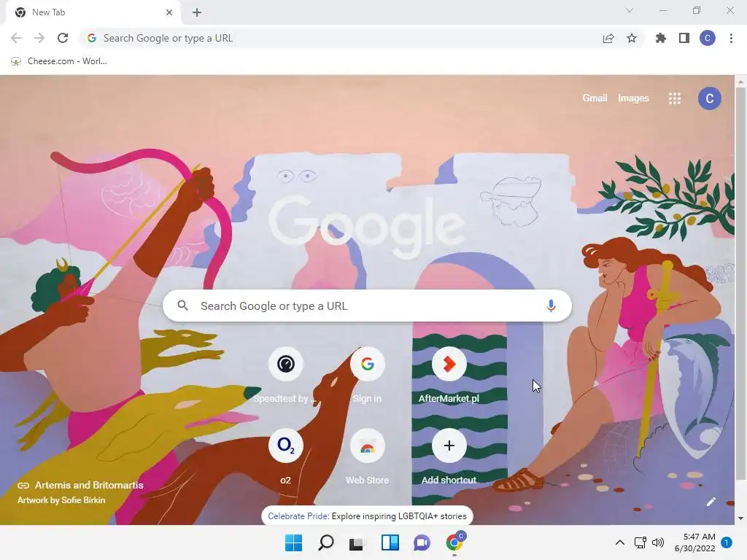Open the Cheese.com bookmark
The width and height of the screenshot is (747, 560).
point(59,61)
